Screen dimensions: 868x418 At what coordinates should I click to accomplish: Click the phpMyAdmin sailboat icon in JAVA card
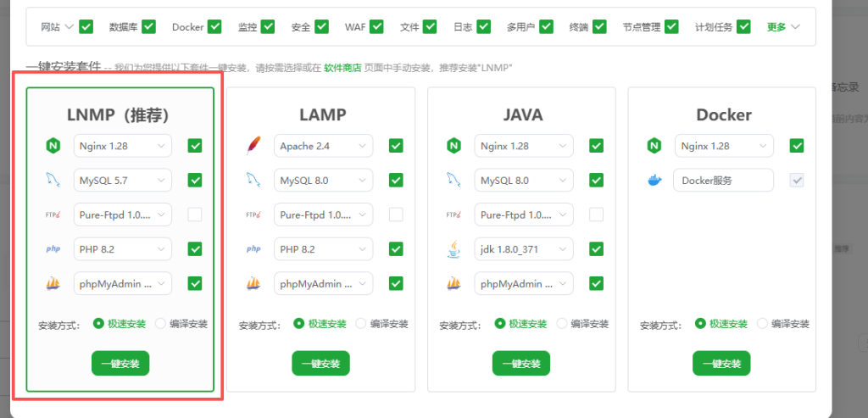point(454,283)
